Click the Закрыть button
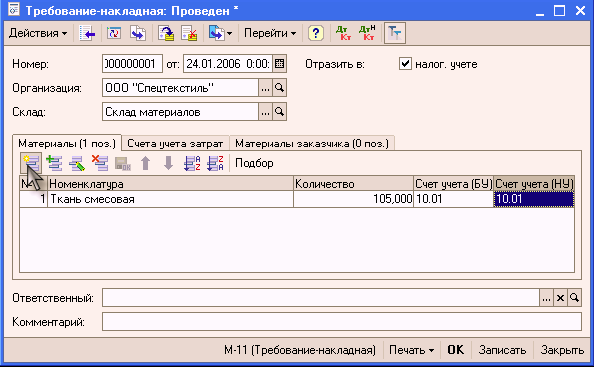The image size is (594, 367). click(562, 350)
